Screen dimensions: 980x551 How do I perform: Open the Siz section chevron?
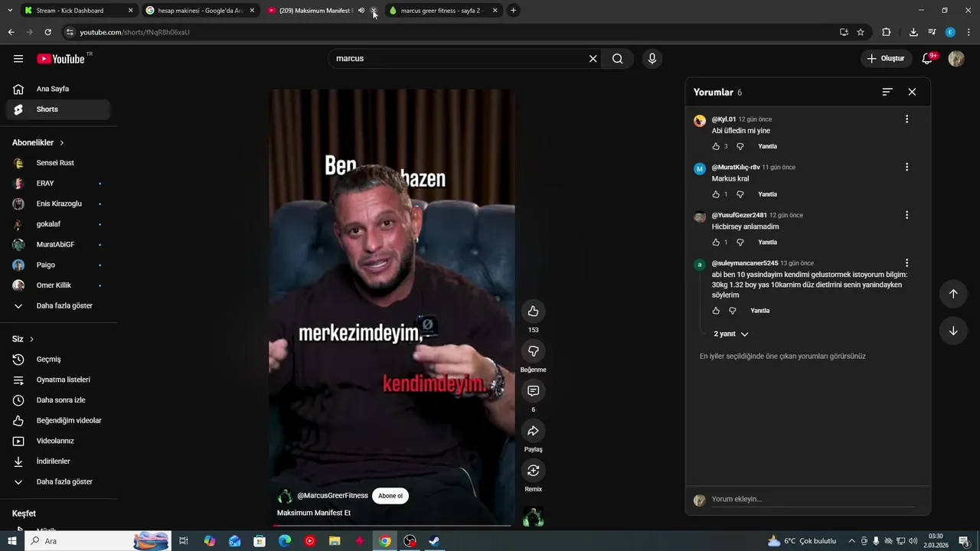31,339
